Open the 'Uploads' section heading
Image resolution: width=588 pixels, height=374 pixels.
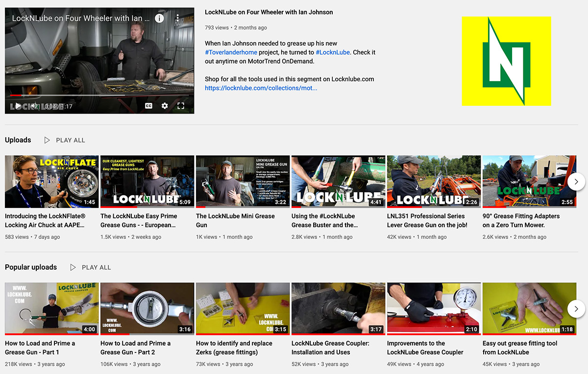pos(18,140)
